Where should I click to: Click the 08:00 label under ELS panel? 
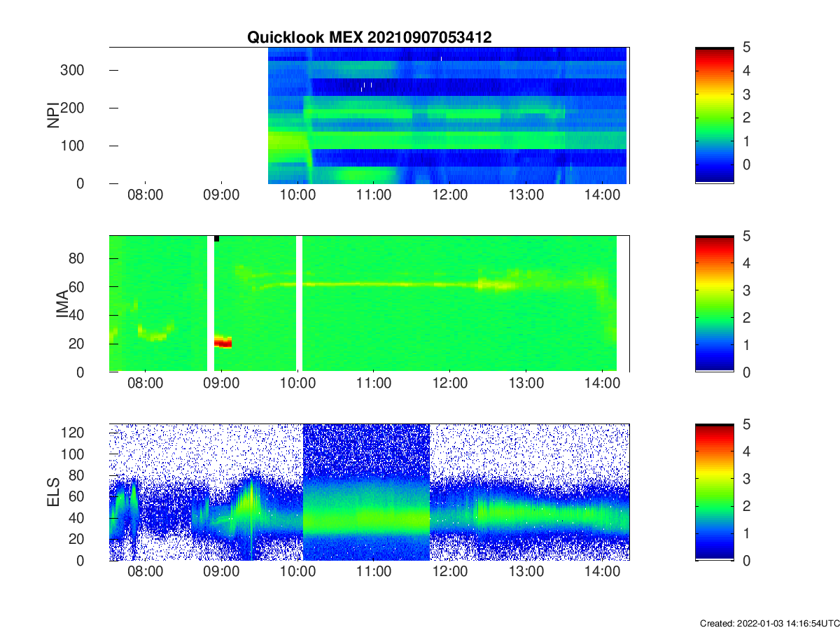(146, 572)
